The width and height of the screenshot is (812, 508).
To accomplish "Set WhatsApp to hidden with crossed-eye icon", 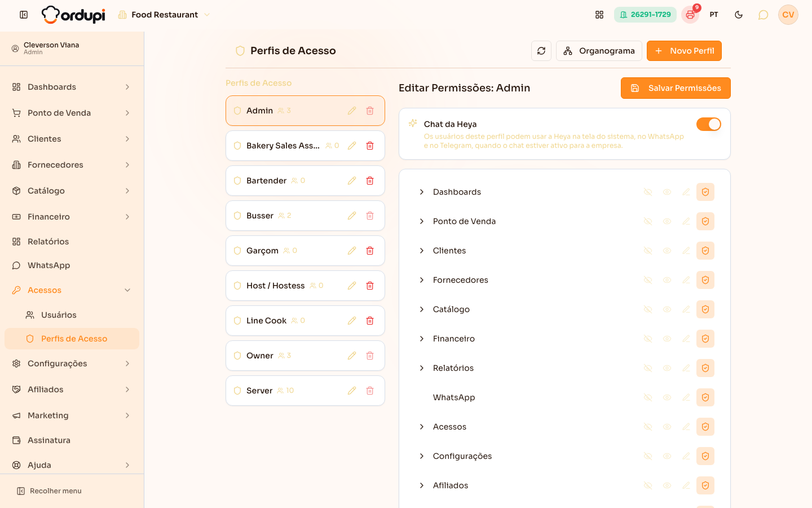I will pyautogui.click(x=648, y=397).
